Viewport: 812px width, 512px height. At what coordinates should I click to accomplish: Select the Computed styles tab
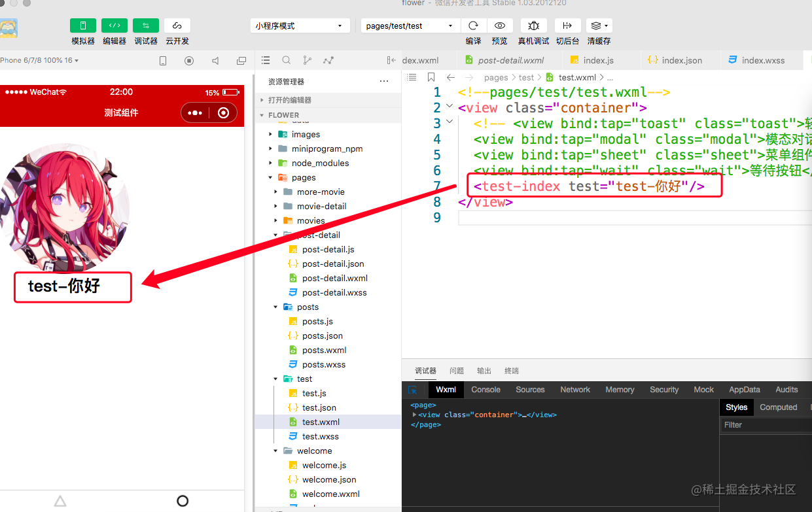[778, 407]
